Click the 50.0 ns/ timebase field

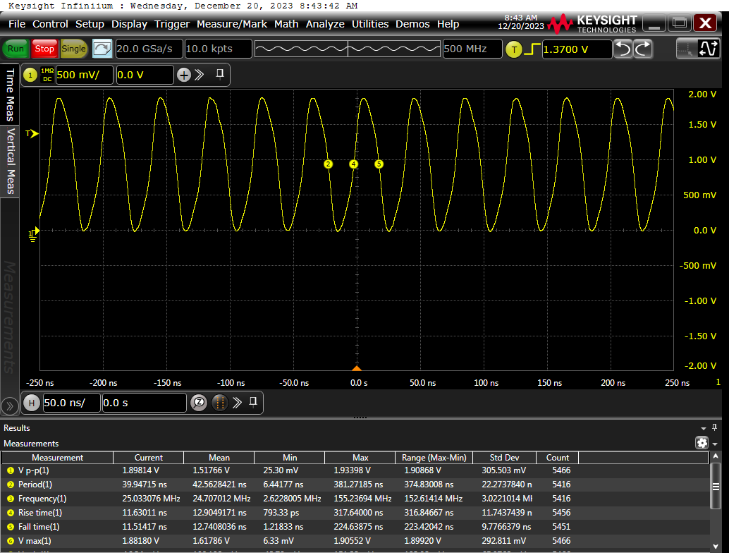pos(72,403)
